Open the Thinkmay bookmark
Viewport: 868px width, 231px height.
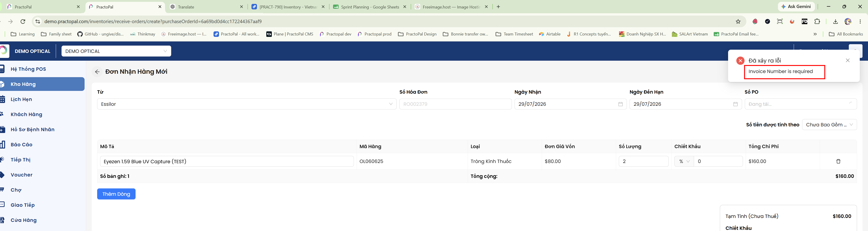pyautogui.click(x=142, y=34)
